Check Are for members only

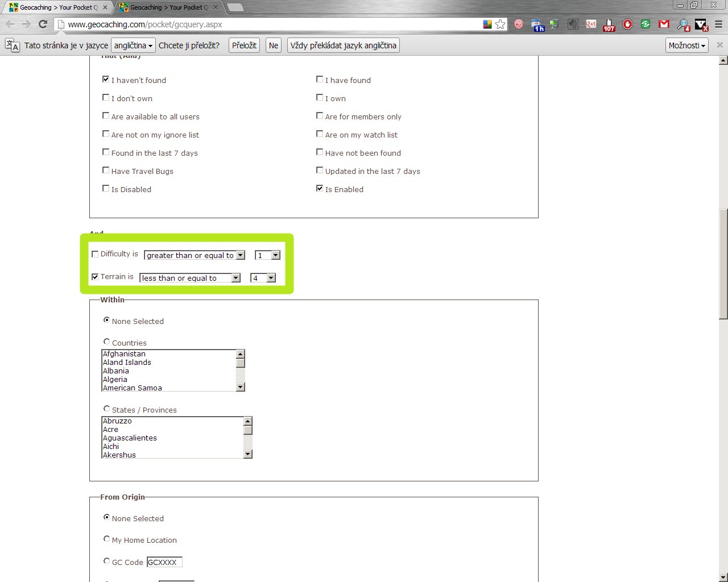pos(320,116)
